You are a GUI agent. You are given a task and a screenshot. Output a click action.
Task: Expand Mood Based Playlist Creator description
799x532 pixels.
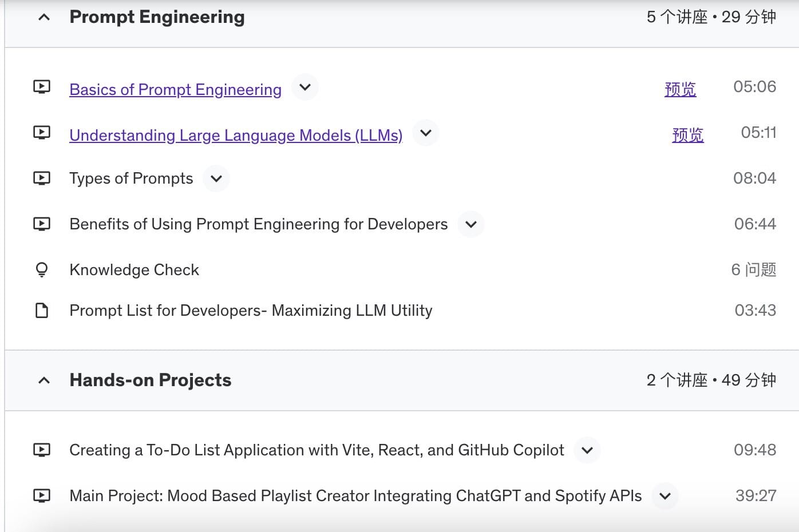[x=665, y=496]
